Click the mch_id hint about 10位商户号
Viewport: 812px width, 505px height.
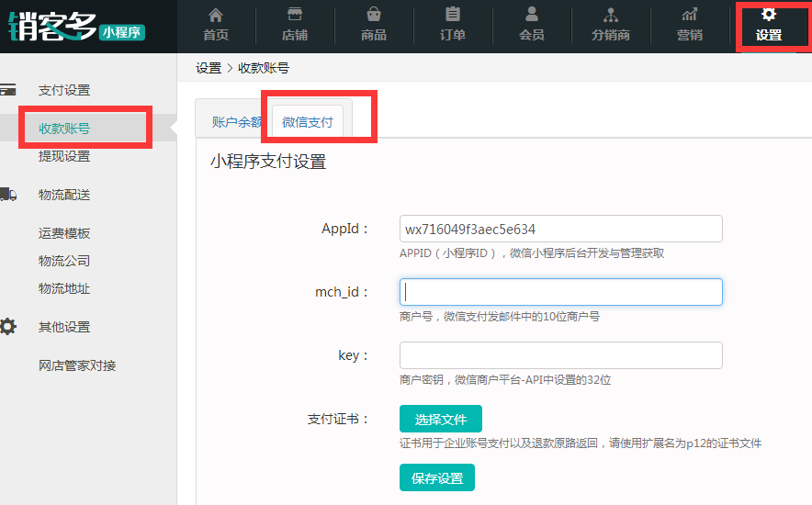pos(500,317)
